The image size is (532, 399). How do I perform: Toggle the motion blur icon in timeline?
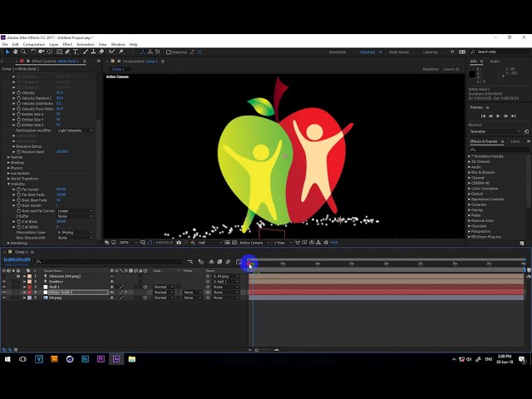pyautogui.click(x=228, y=262)
